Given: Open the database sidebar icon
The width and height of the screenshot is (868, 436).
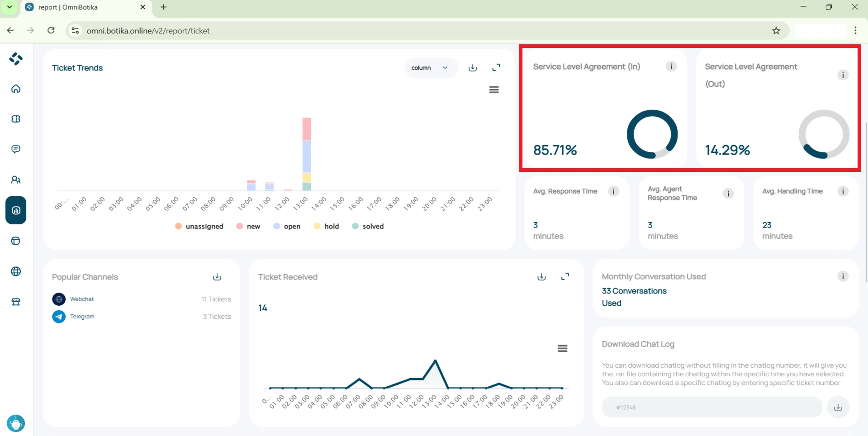Looking at the screenshot, I should pyautogui.click(x=16, y=241).
